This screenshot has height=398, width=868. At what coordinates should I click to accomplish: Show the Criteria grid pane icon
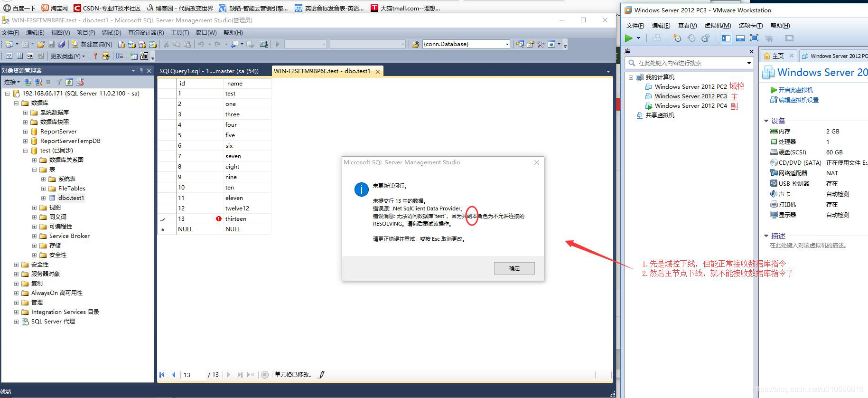coord(19,56)
